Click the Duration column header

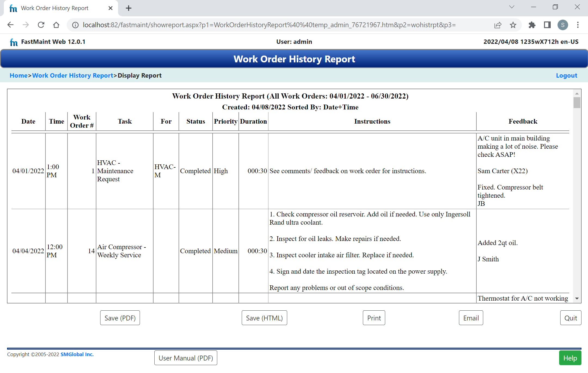point(253,121)
